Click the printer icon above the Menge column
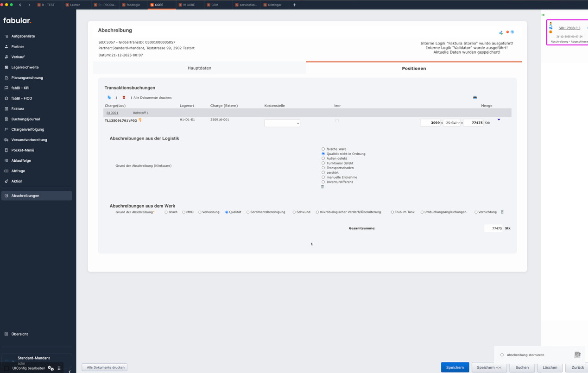The height and width of the screenshot is (373, 588). click(x=474, y=97)
